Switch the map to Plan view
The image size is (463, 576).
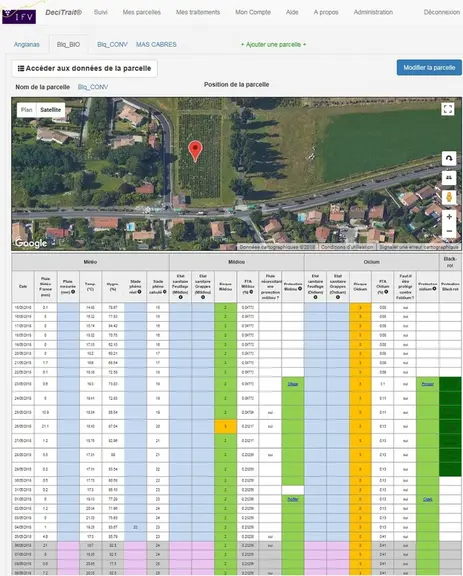pyautogui.click(x=26, y=110)
